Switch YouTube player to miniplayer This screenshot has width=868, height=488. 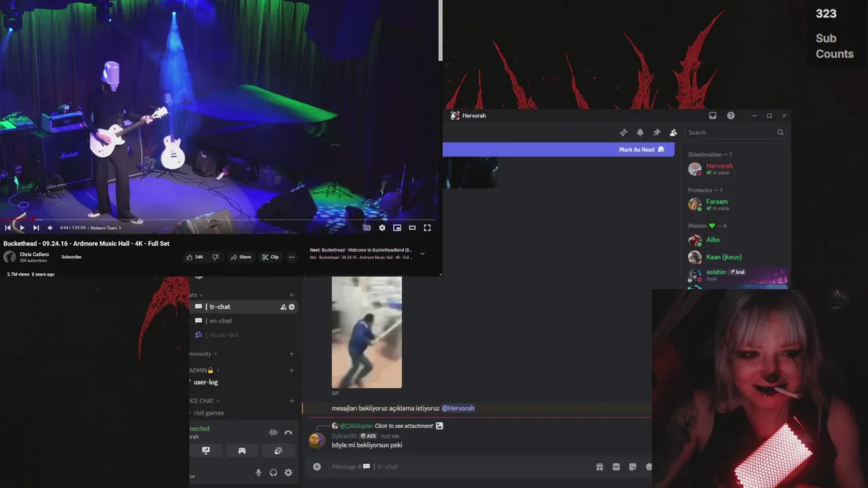(397, 228)
